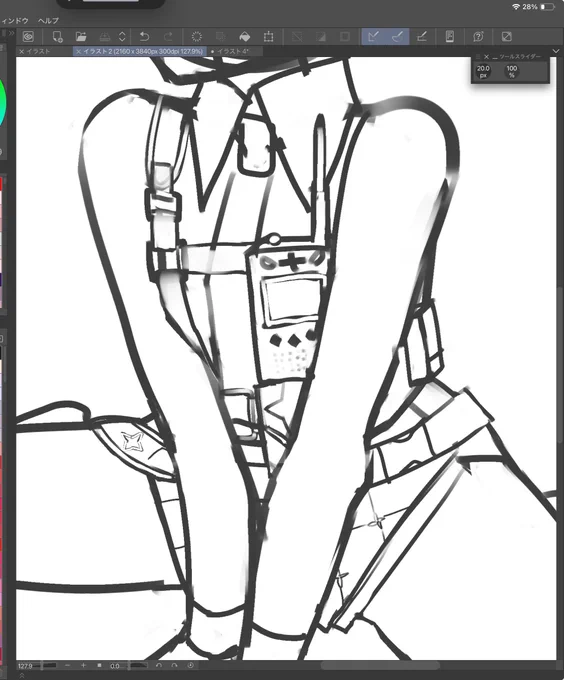
Task: Expand bottom palette dock double chevron
Action: click(x=22, y=676)
